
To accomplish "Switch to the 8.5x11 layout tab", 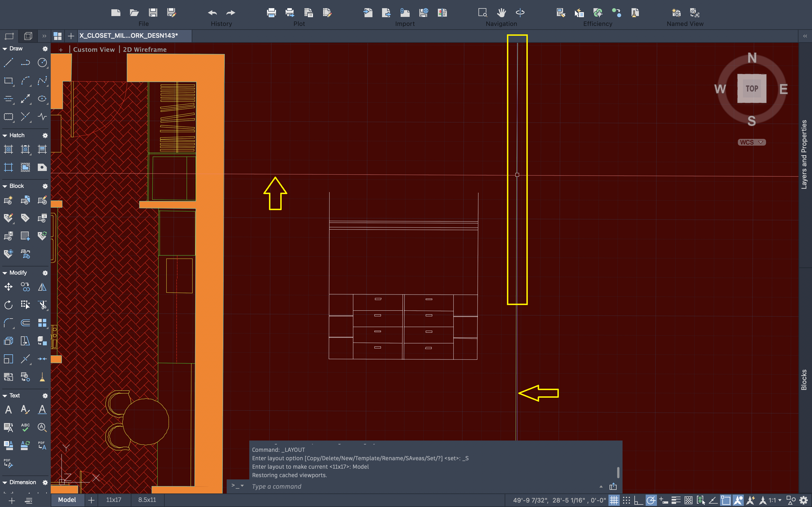I will pos(147,500).
